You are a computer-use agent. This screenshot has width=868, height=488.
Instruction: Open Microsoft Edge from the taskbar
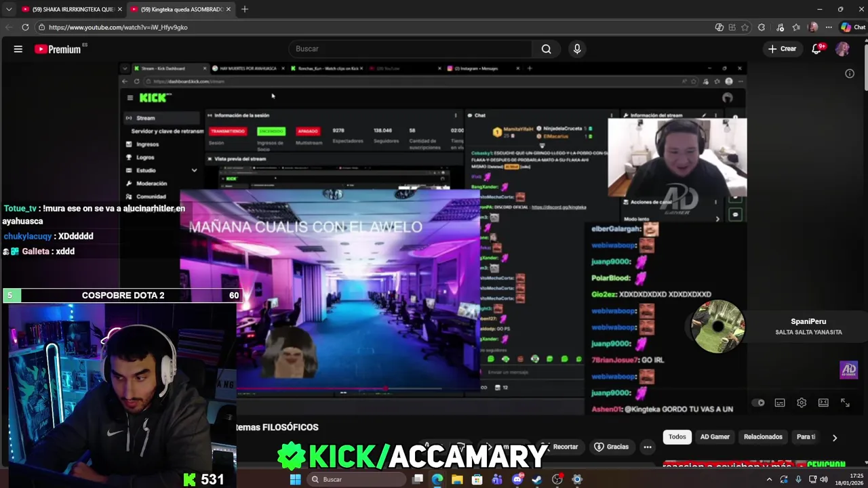click(x=437, y=479)
